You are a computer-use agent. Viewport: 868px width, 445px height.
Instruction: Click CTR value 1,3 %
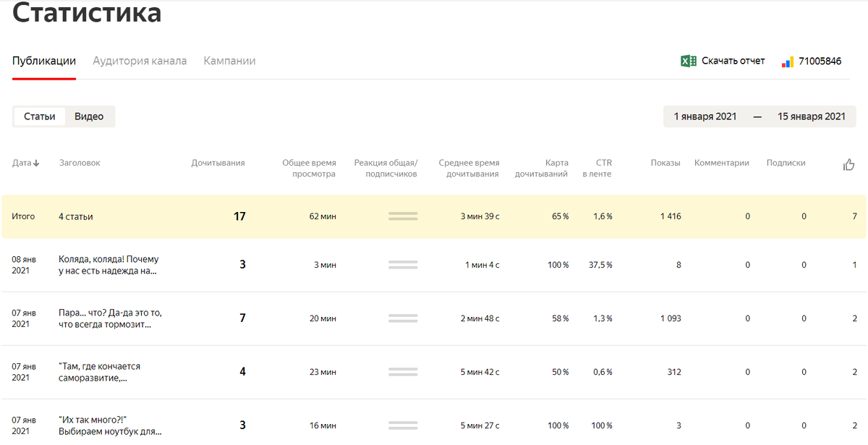[602, 318]
